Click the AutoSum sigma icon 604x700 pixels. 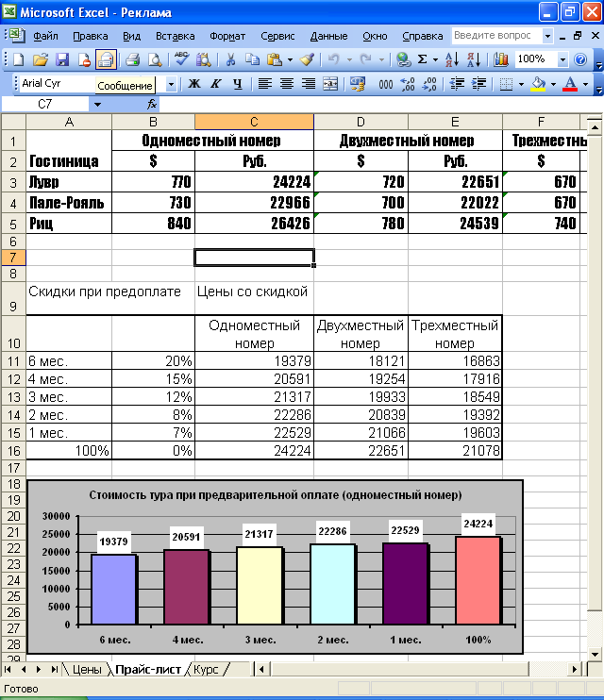[422, 59]
